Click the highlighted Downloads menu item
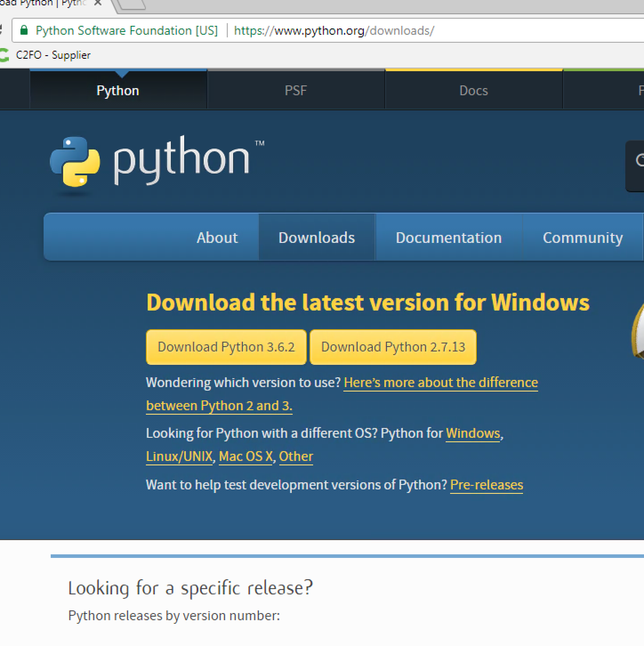644x646 pixels. [316, 237]
